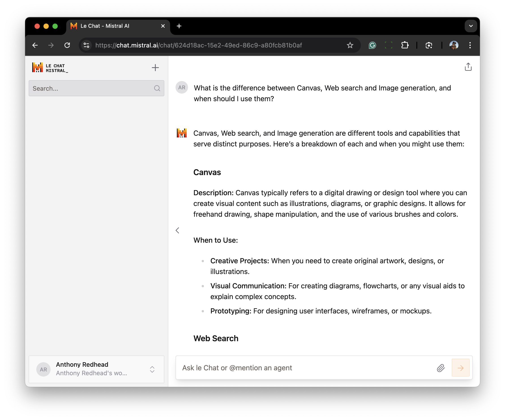
Task: Click the share conversation icon
Action: tap(468, 67)
